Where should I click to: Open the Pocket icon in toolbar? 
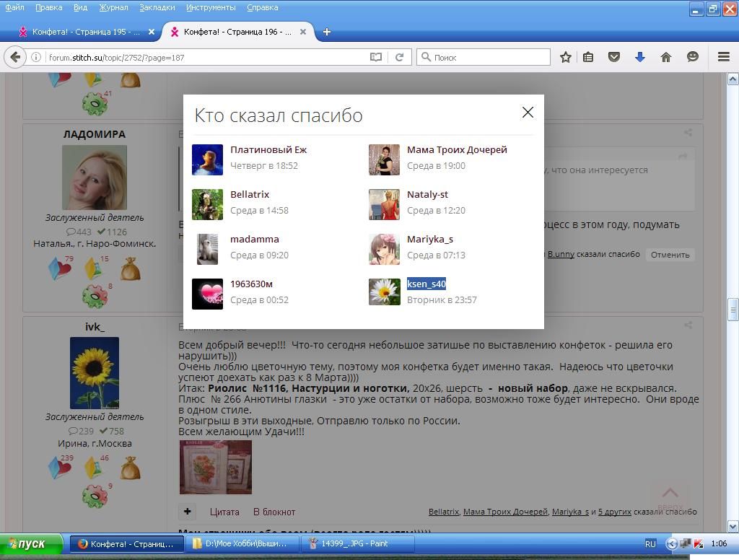(614, 57)
